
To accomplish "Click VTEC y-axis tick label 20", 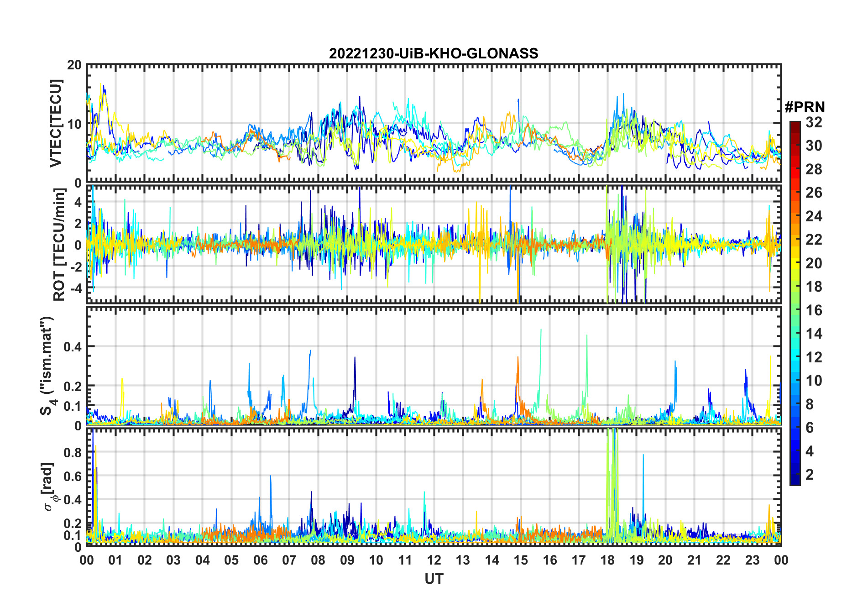I will click(x=74, y=65).
